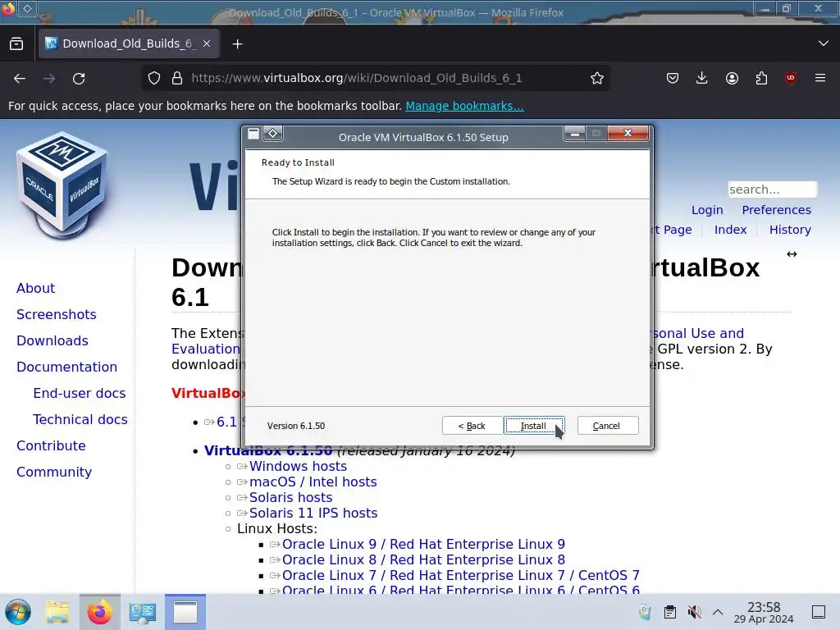Open the clock showing 23:58

(764, 612)
